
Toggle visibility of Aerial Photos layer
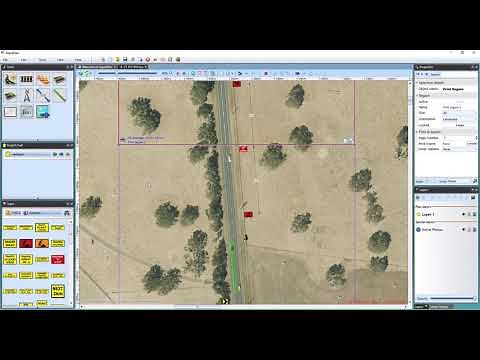pos(464,230)
